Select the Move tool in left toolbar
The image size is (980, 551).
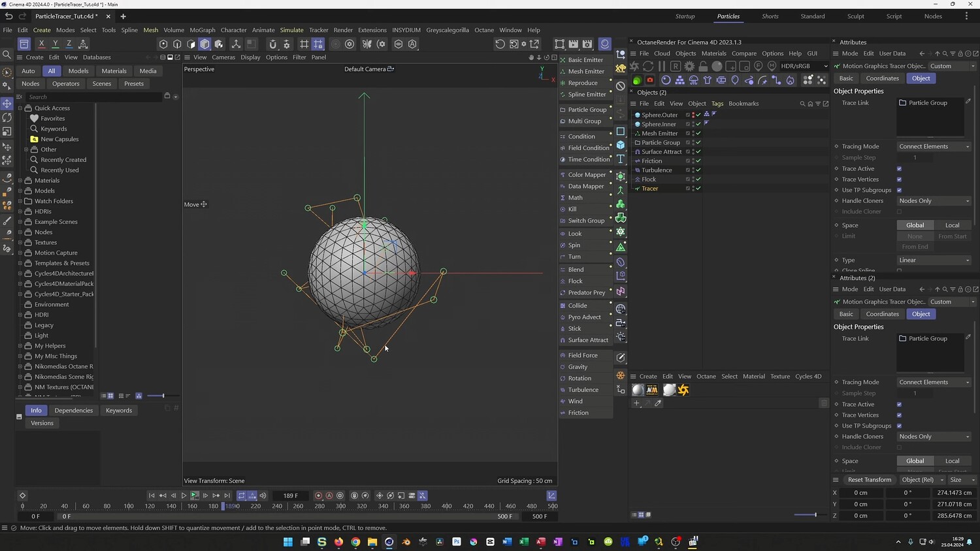pos(7,104)
